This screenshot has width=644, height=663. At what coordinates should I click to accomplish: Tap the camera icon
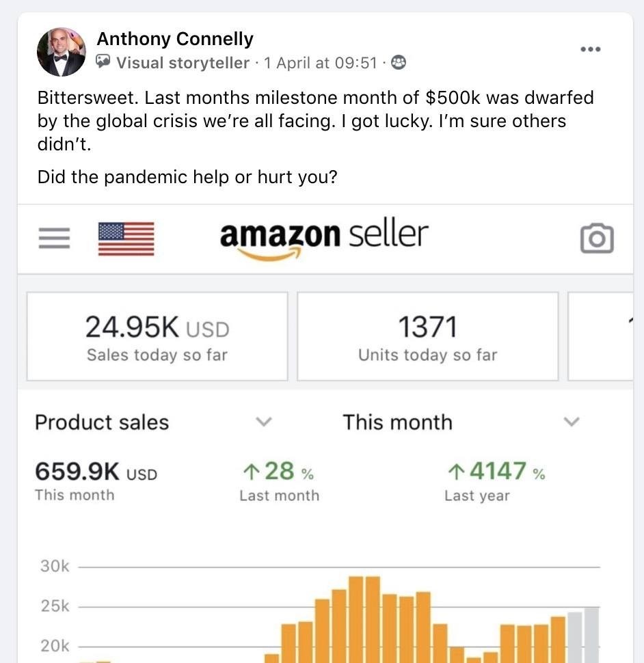tap(597, 239)
